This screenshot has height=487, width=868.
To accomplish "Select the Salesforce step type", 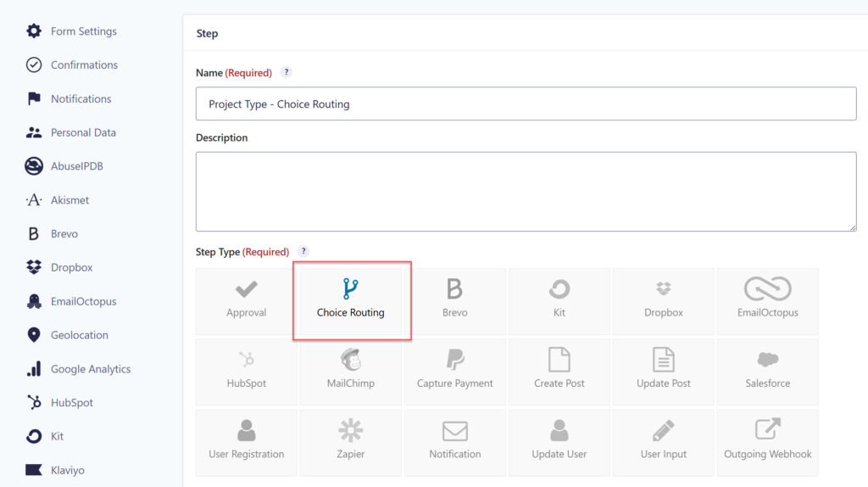I will (x=767, y=372).
